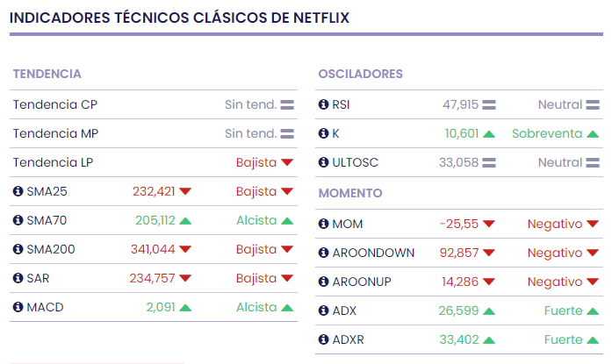612x364 pixels.
Task: Open info icon next to SMA200
Action: [18, 249]
